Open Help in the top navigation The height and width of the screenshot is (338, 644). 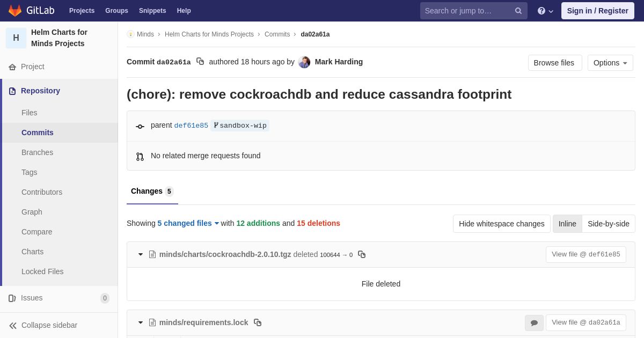[184, 11]
